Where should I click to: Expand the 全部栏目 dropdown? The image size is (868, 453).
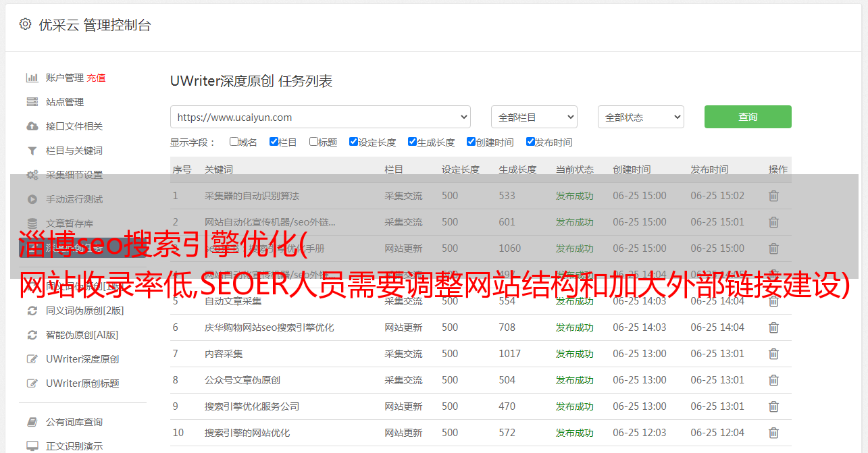tap(534, 117)
